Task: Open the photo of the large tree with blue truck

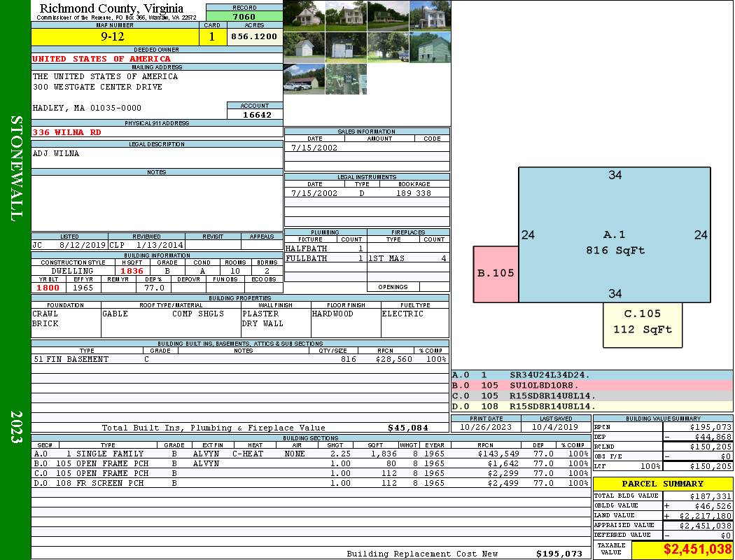Action: tap(388, 48)
